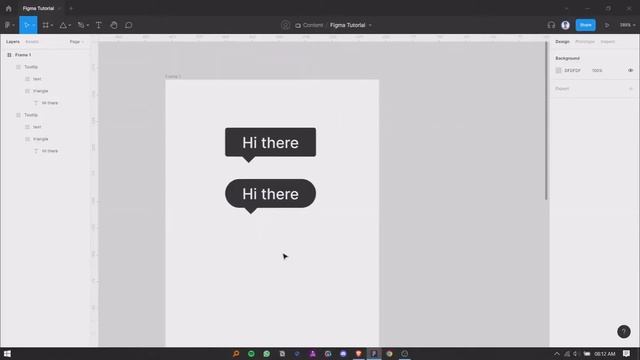The image size is (640, 360).
Task: Click the canvas vertical scrollbar
Action: [x=546, y=120]
